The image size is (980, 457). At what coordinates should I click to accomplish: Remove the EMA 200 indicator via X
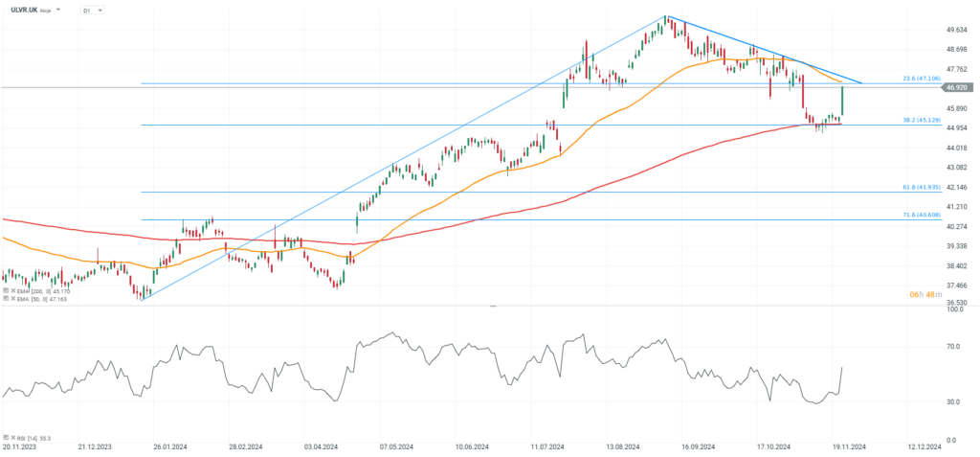[13, 290]
